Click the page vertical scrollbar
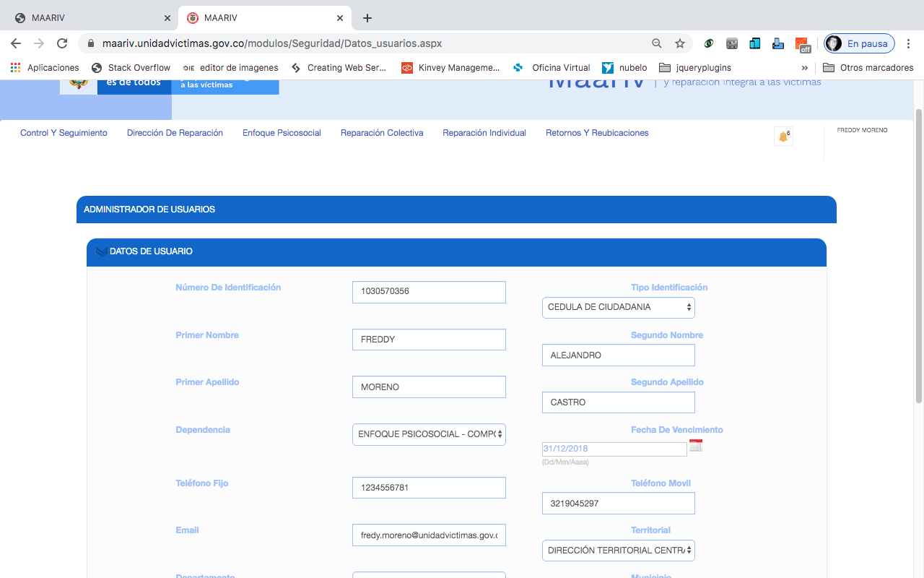This screenshot has height=578, width=924. click(919, 256)
